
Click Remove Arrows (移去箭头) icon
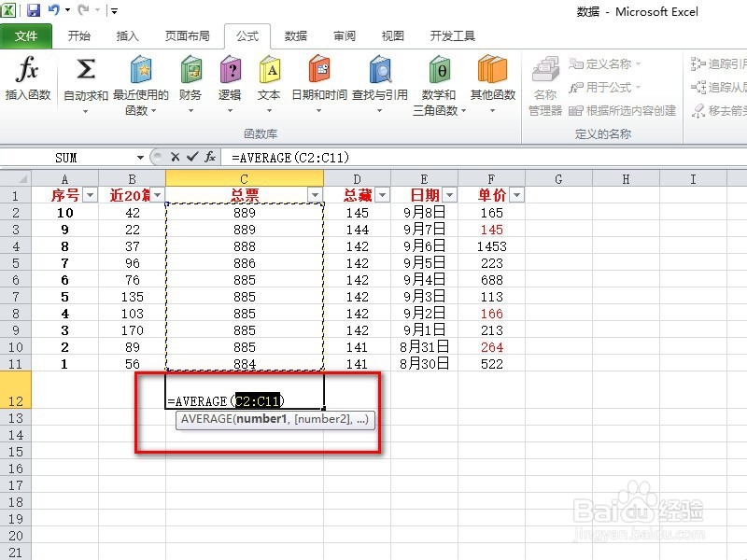click(698, 110)
